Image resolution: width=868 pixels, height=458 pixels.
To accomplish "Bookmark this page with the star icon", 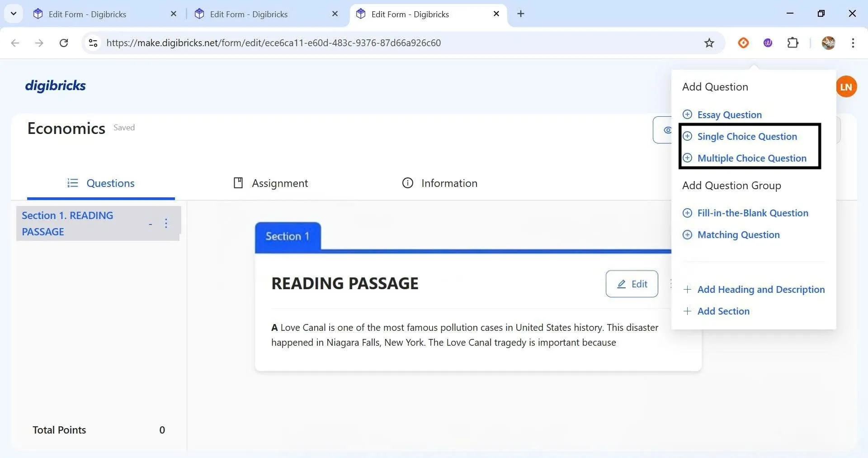I will click(709, 43).
